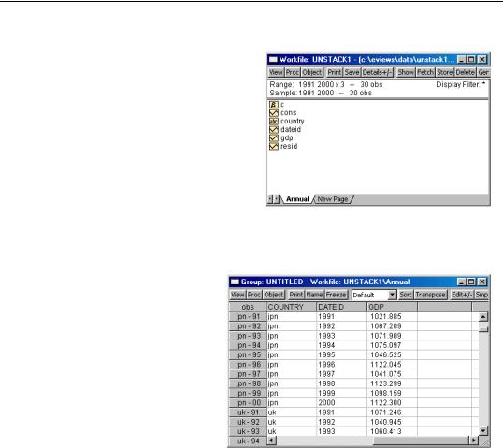Click scroll right arrow in Group window
This screenshot has width=503, height=448.
point(473,441)
